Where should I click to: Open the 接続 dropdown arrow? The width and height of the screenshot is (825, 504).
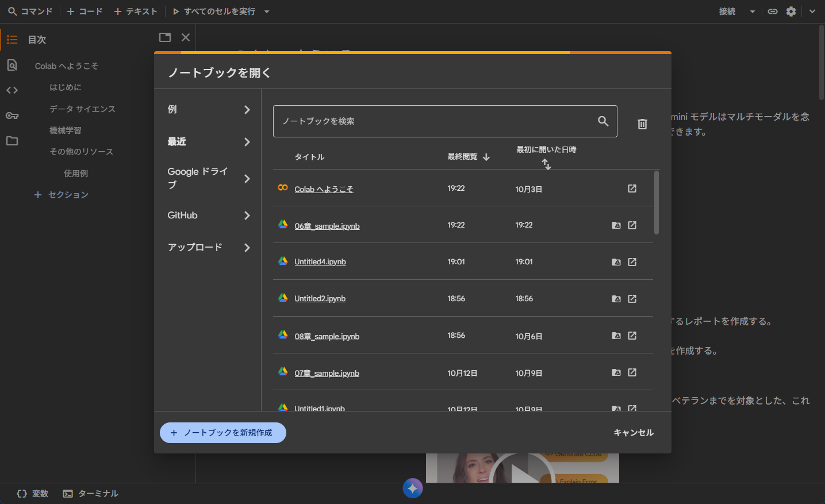(x=752, y=11)
